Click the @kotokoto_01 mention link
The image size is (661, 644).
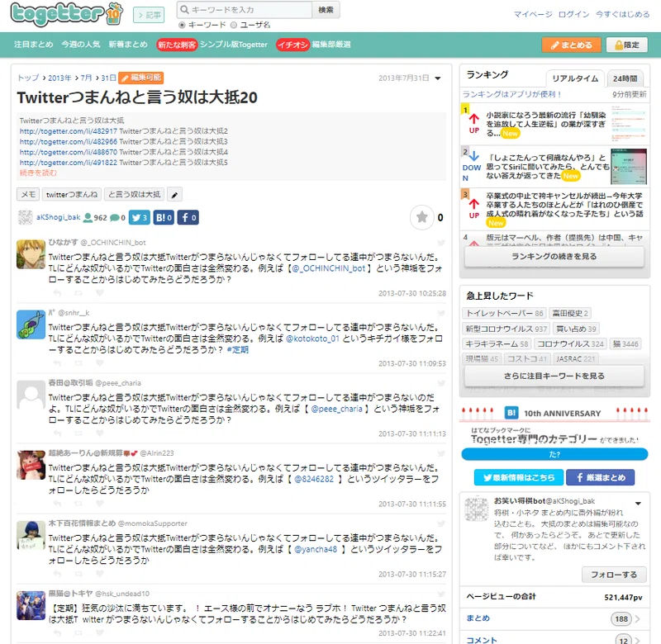tap(312, 339)
